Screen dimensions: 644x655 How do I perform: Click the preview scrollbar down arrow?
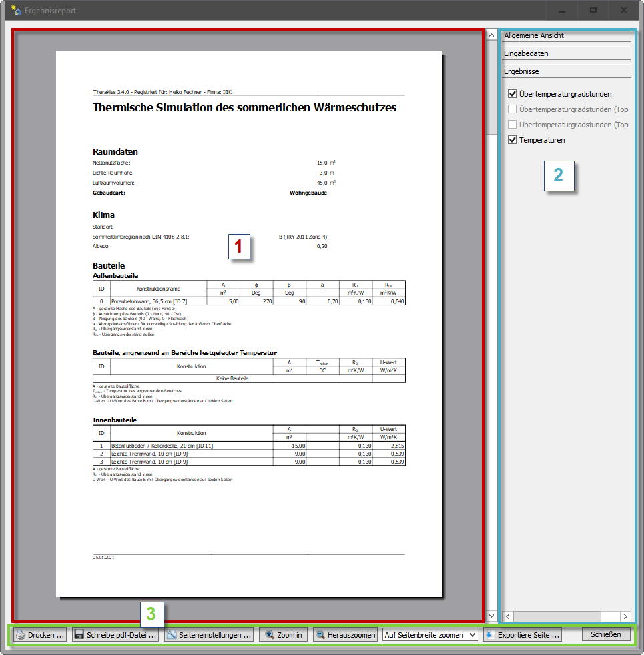pos(491,616)
